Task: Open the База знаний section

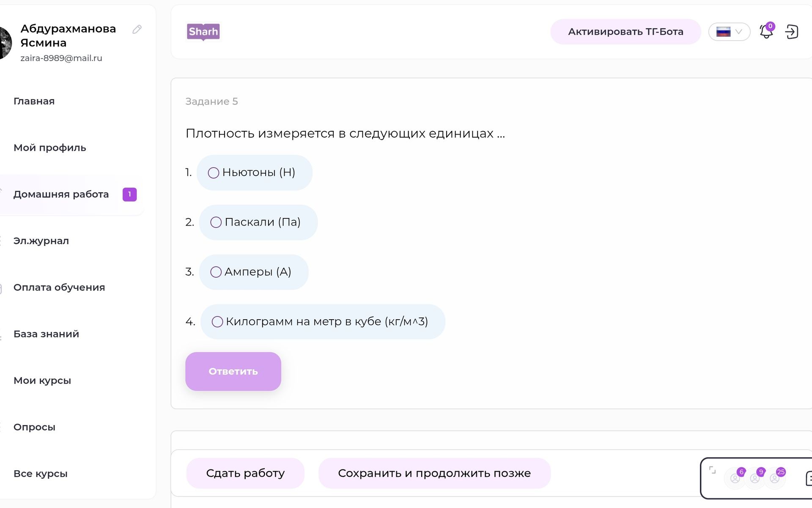Action: point(46,334)
